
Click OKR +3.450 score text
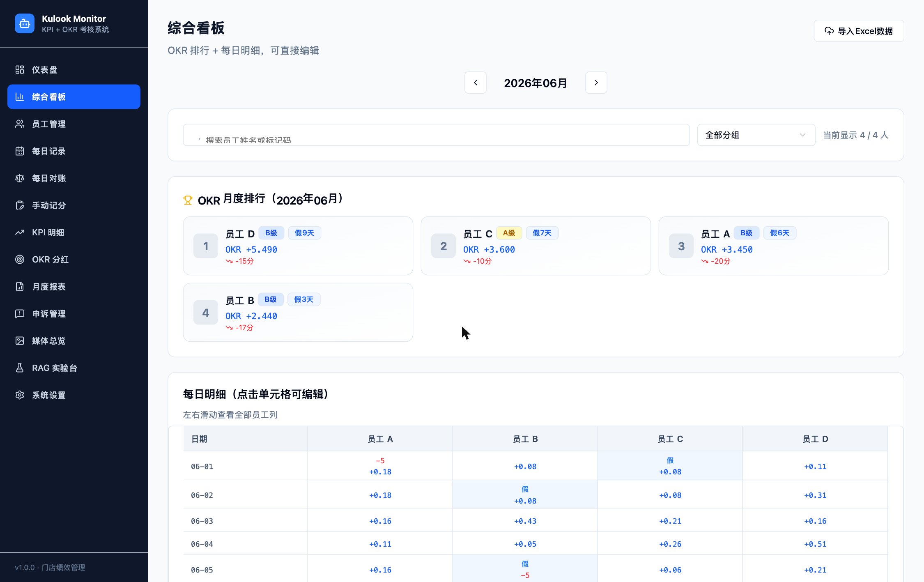[x=726, y=249]
